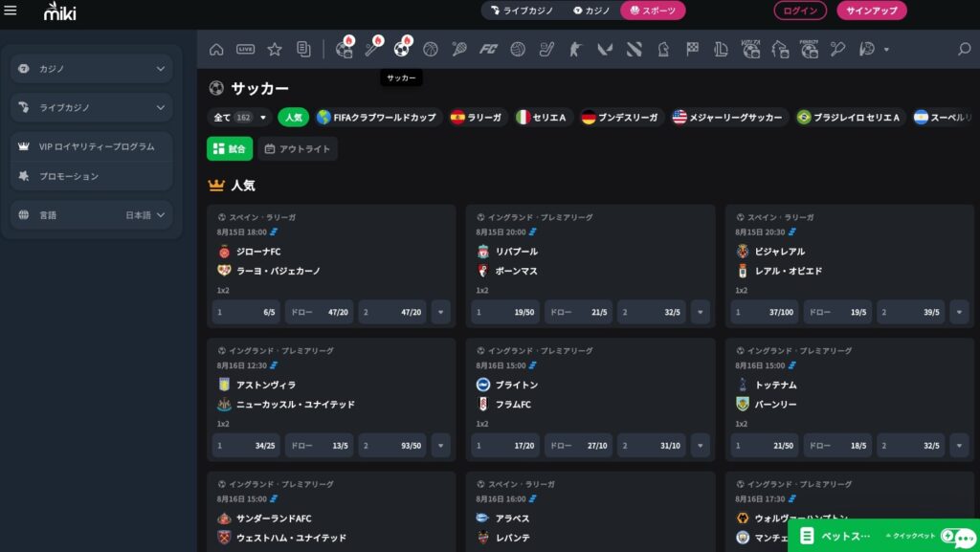Expand more markets for ジローナFC match
980x552 pixels.
tap(440, 312)
